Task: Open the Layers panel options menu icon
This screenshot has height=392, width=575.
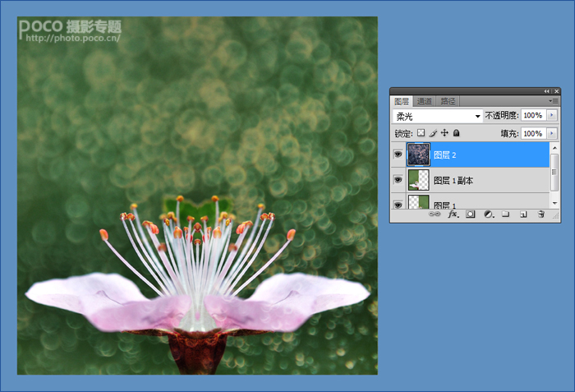Action: click(x=554, y=101)
